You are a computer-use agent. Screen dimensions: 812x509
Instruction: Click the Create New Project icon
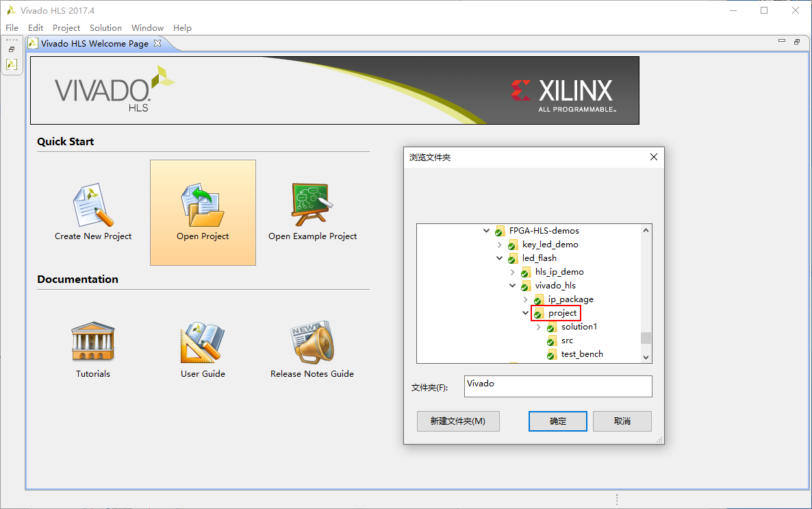pyautogui.click(x=92, y=204)
